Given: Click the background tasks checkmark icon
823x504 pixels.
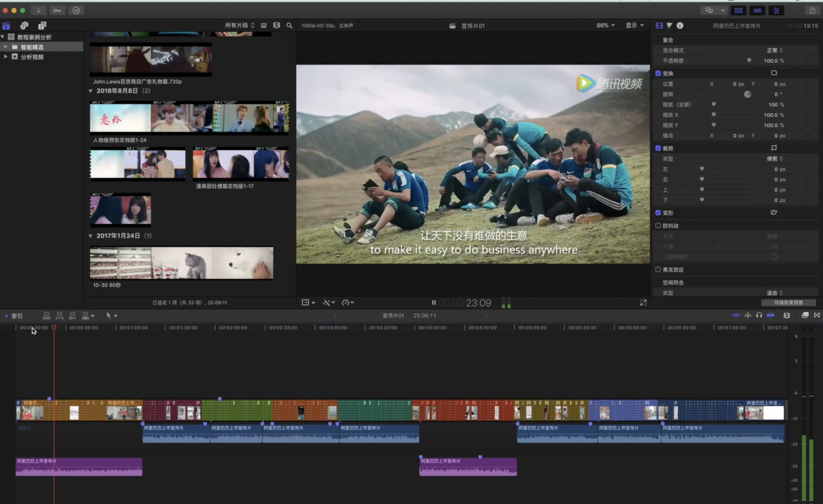Looking at the screenshot, I should [x=76, y=10].
